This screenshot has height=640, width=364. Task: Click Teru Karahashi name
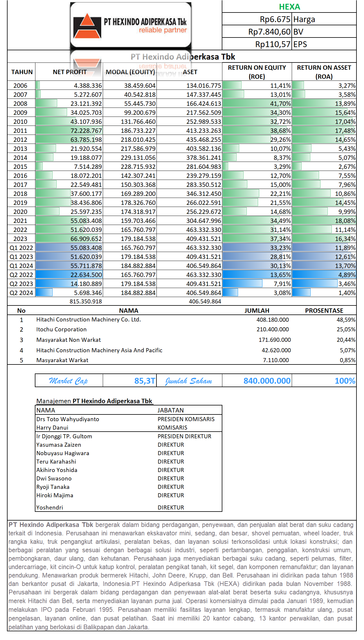(x=56, y=462)
